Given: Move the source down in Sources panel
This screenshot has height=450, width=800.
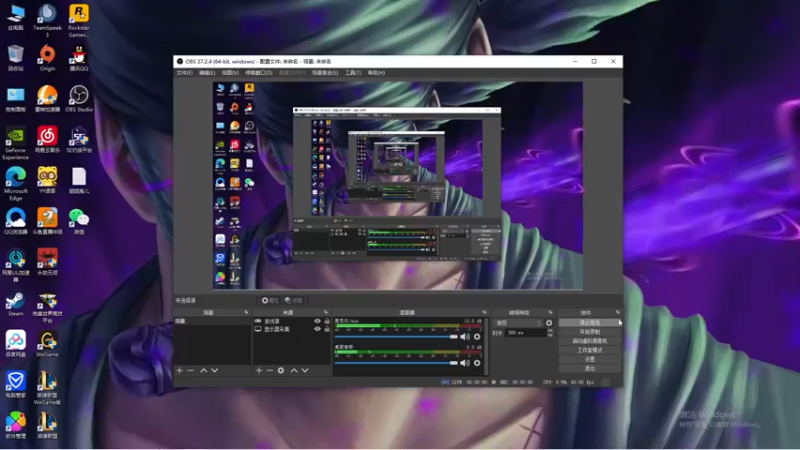Looking at the screenshot, I should click(x=305, y=370).
